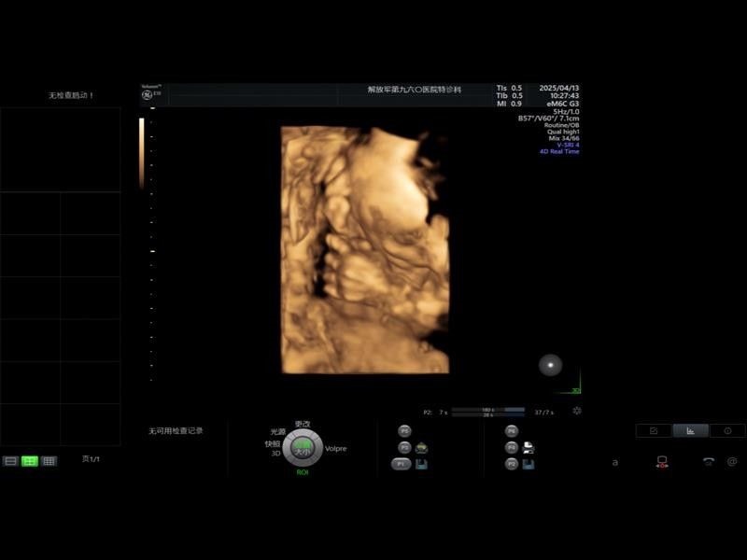Click the '4D Real Time' label
This screenshot has width=747, height=560.
(559, 151)
